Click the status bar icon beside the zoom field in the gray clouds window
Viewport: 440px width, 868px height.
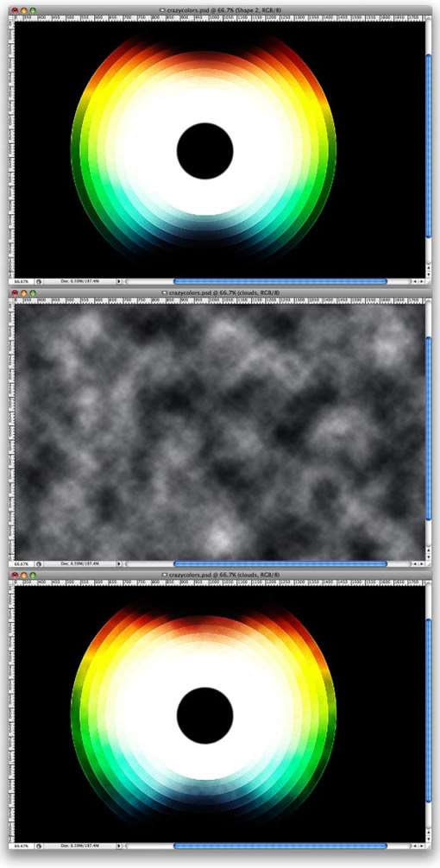coord(40,563)
